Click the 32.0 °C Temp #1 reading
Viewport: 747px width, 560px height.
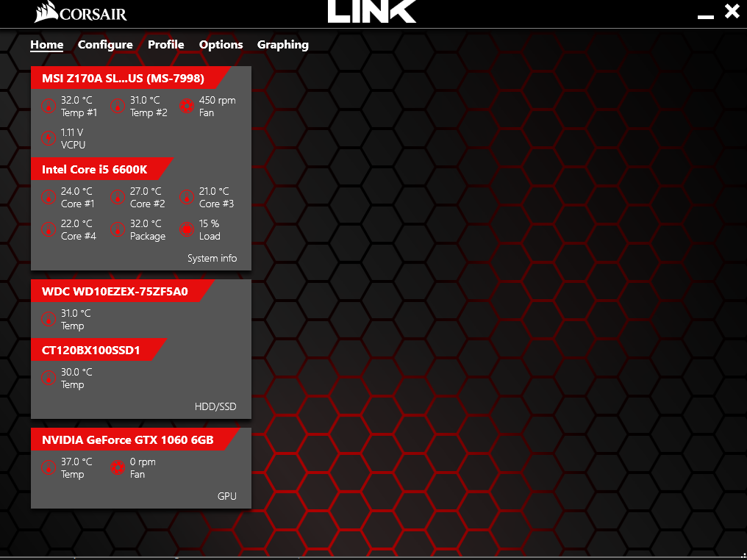coord(79,106)
